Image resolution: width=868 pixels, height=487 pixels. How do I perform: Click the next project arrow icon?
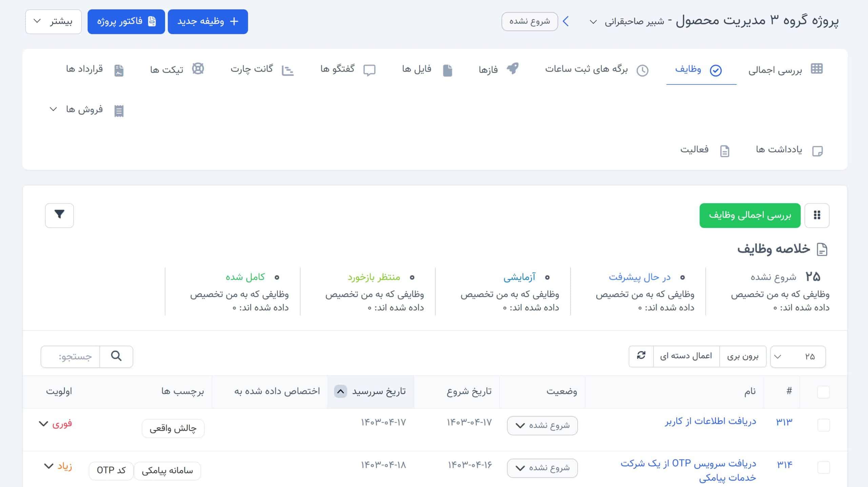(x=566, y=21)
